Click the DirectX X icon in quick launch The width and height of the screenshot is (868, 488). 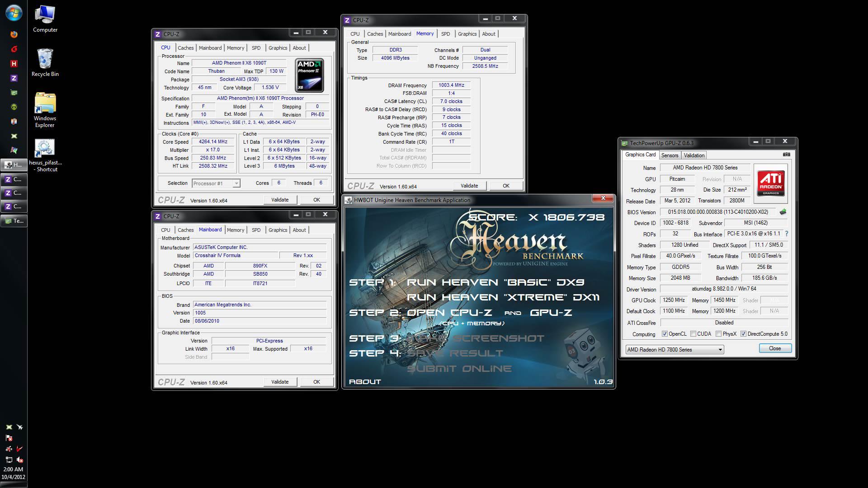click(x=14, y=136)
